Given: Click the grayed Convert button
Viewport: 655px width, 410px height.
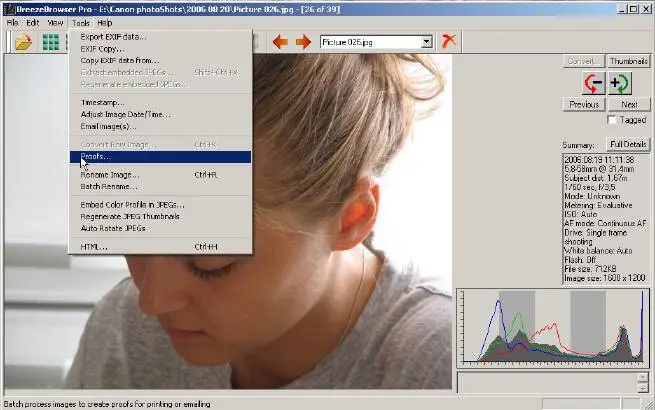Looking at the screenshot, I should tap(584, 61).
